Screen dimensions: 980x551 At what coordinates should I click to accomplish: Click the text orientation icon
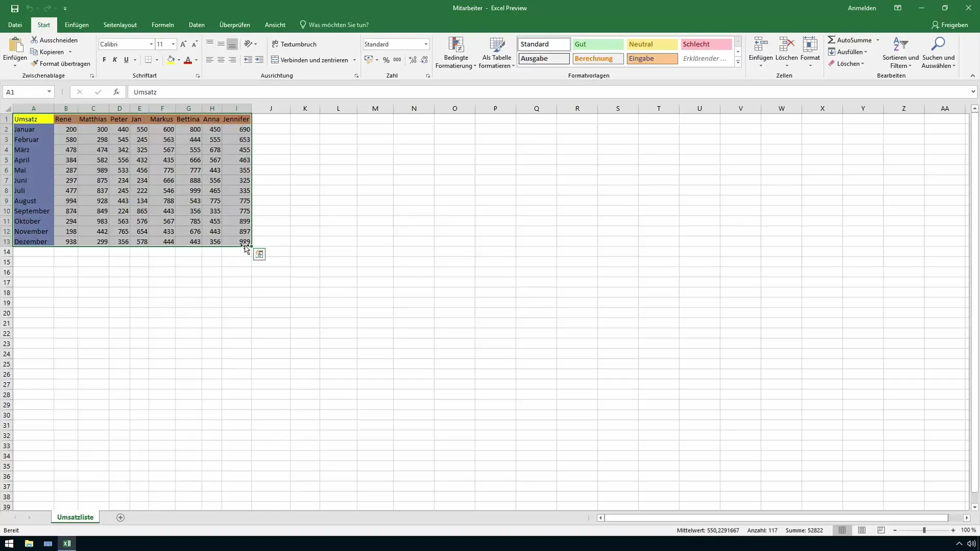[x=248, y=44]
